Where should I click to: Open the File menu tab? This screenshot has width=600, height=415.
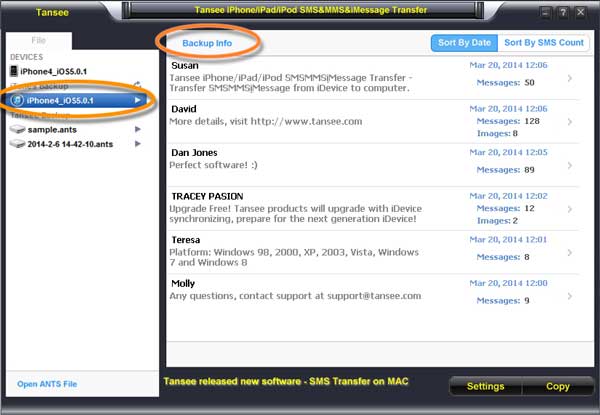click(39, 41)
